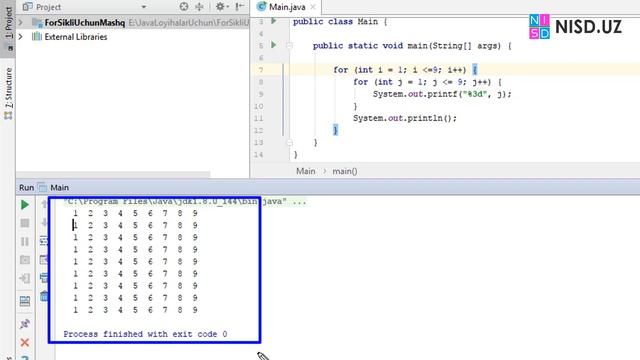
Task: Click line number 14 in gutter
Action: pyautogui.click(x=259, y=155)
